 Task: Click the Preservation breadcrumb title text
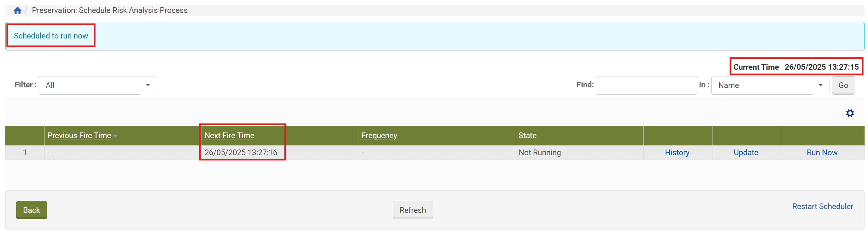coord(109,10)
